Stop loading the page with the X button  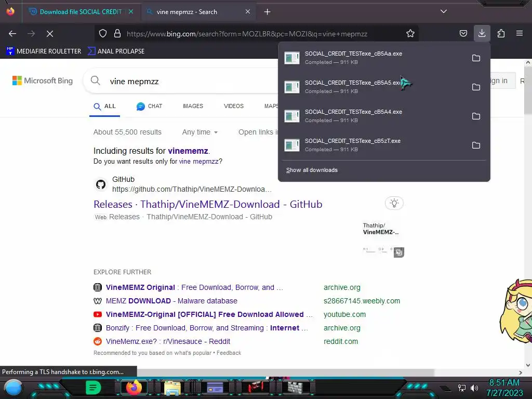click(49, 34)
